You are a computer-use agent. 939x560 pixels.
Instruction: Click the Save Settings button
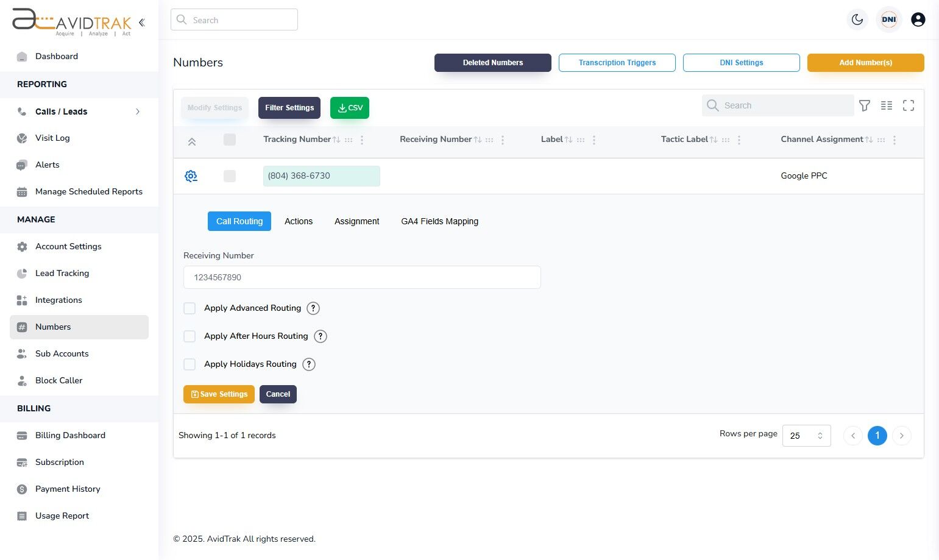click(219, 394)
